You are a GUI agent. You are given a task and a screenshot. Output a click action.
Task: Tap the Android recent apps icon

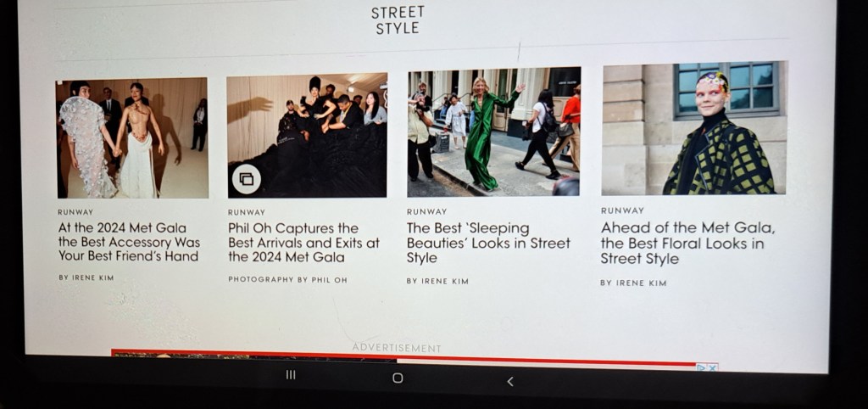(291, 375)
